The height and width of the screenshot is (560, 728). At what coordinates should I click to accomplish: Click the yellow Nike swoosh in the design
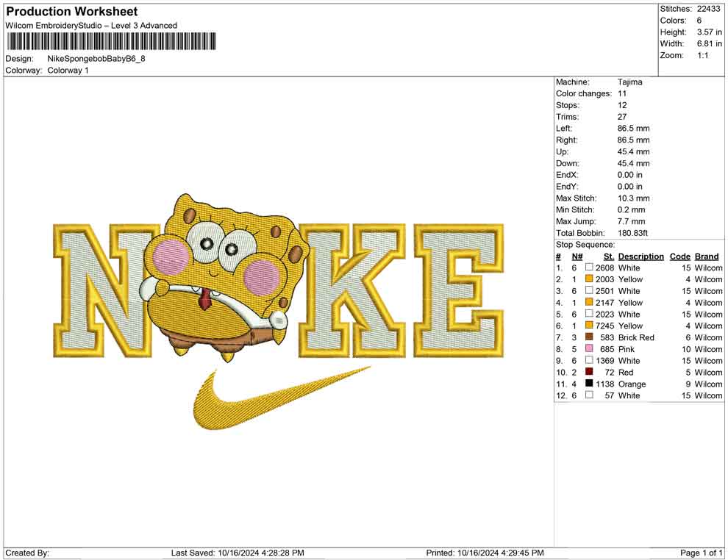click(x=282, y=398)
